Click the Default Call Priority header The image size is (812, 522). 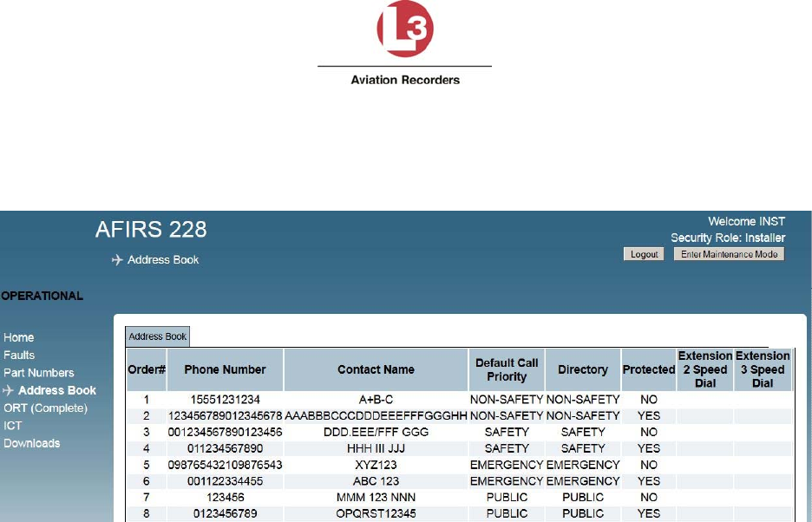pyautogui.click(x=507, y=369)
